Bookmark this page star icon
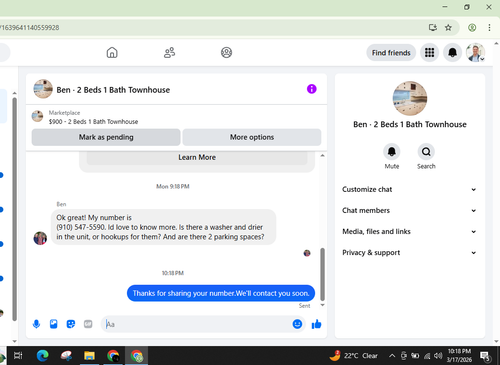 click(448, 28)
